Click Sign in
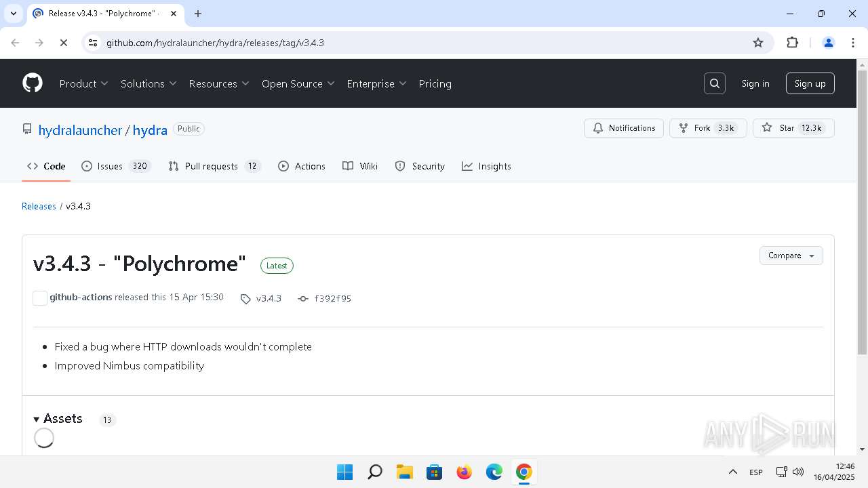Image resolution: width=868 pixels, height=488 pixels. 755,83
